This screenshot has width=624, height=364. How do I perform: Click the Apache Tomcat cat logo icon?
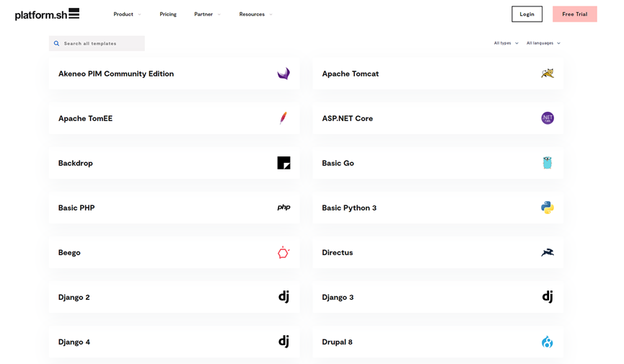[x=548, y=74]
